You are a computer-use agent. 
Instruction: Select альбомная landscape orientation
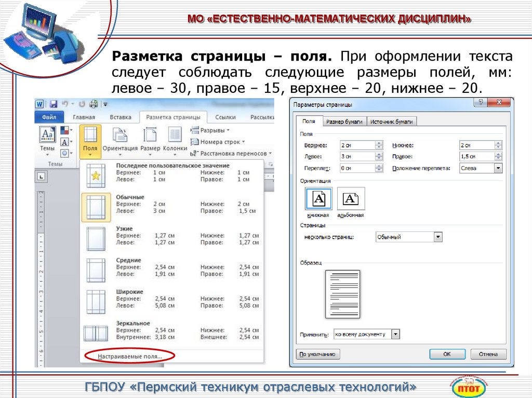(351, 202)
